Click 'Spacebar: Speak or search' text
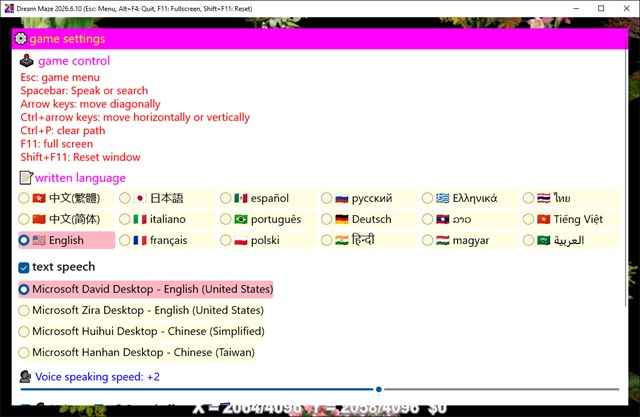Screen dimensions: 640x417 pos(84,91)
